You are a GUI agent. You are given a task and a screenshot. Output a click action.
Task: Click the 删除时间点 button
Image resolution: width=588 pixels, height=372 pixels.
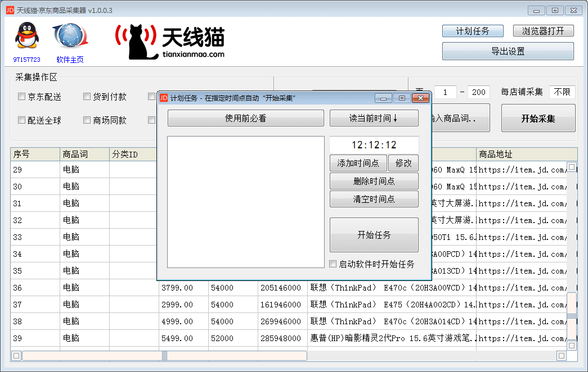pyautogui.click(x=374, y=181)
